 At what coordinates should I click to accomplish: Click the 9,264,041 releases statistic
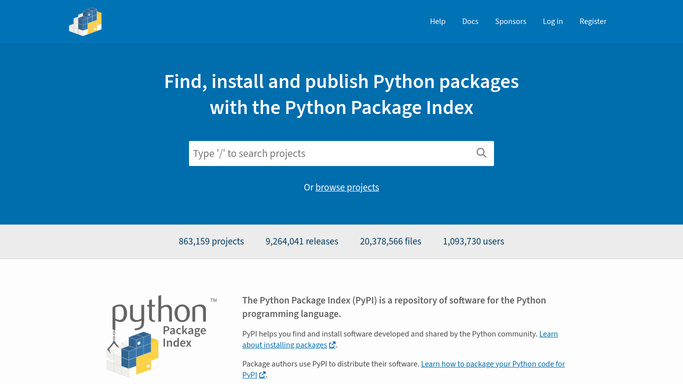pos(302,241)
